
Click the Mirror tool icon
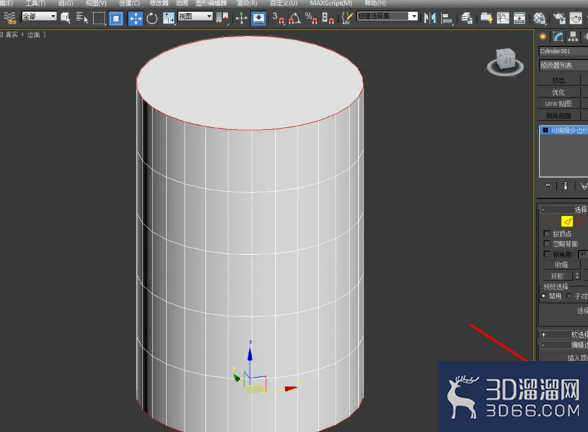pyautogui.click(x=429, y=18)
